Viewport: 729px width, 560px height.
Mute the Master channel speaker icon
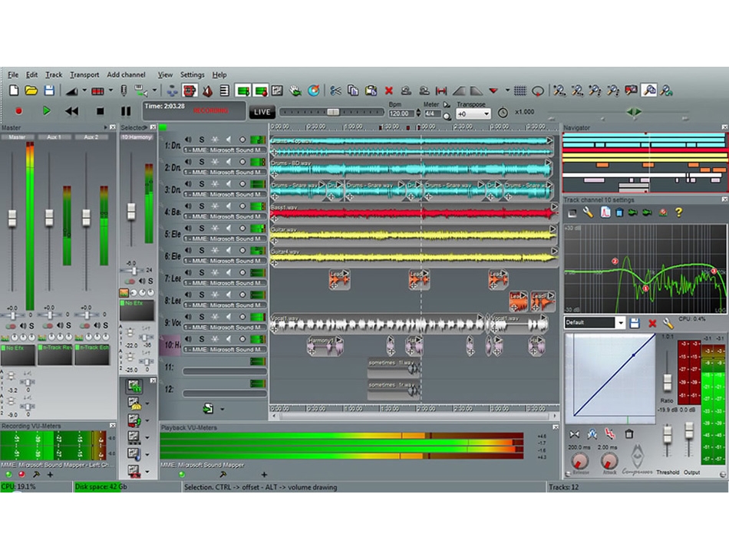coord(23,325)
